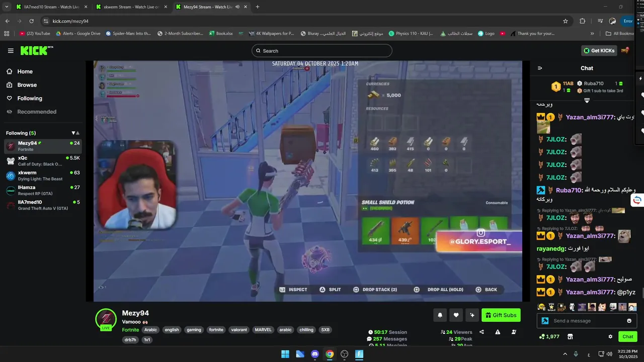
Task: Click the chilling stream tag
Action: pos(306,330)
